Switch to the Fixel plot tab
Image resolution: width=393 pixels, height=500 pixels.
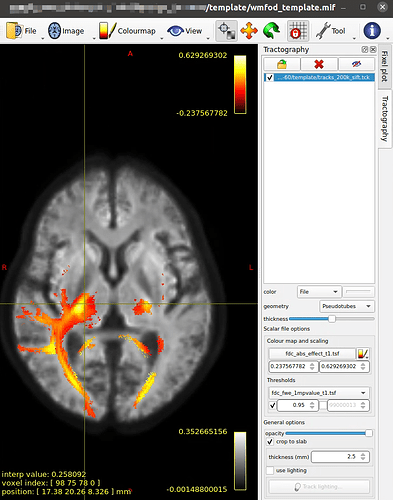point(384,66)
